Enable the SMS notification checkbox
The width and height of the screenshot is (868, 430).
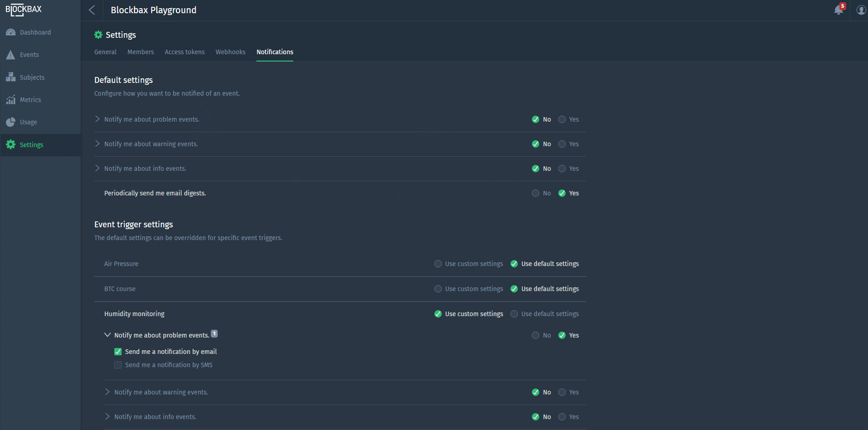click(118, 365)
